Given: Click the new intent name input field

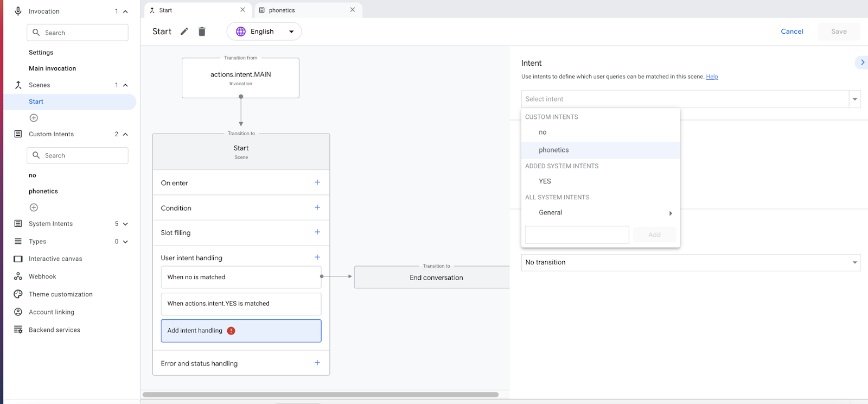Looking at the screenshot, I should click(x=577, y=235).
